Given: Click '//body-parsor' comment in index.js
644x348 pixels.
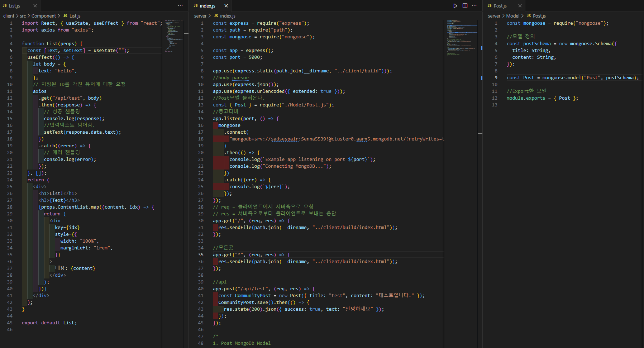Looking at the screenshot, I should [x=230, y=78].
